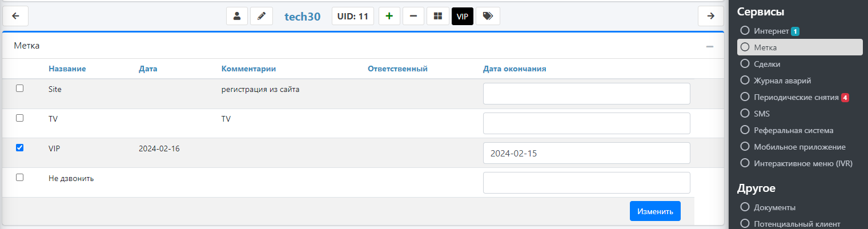
Task: Click the green plus icon button
Action: 389,16
